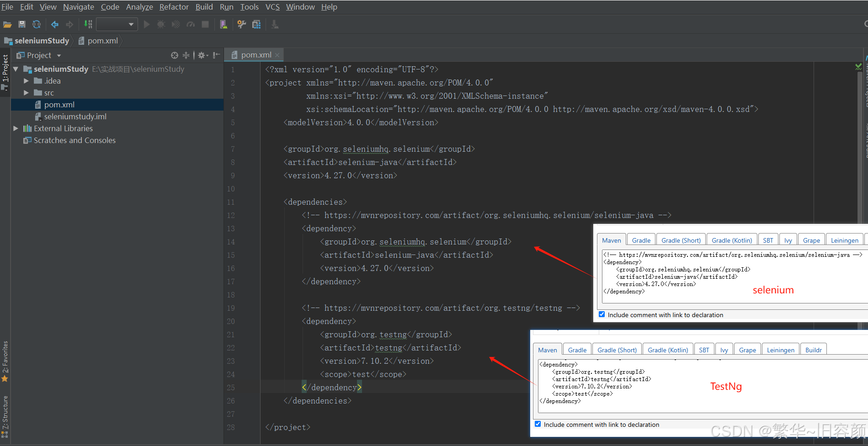Enable the Back navigation arrow
The image size is (868, 446).
[x=54, y=24]
